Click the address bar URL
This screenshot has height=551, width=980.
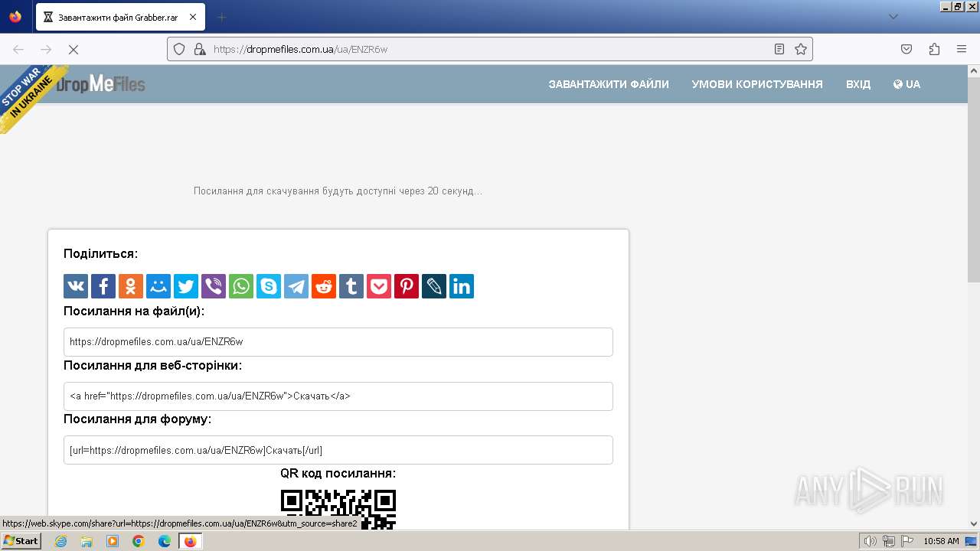[x=300, y=49]
